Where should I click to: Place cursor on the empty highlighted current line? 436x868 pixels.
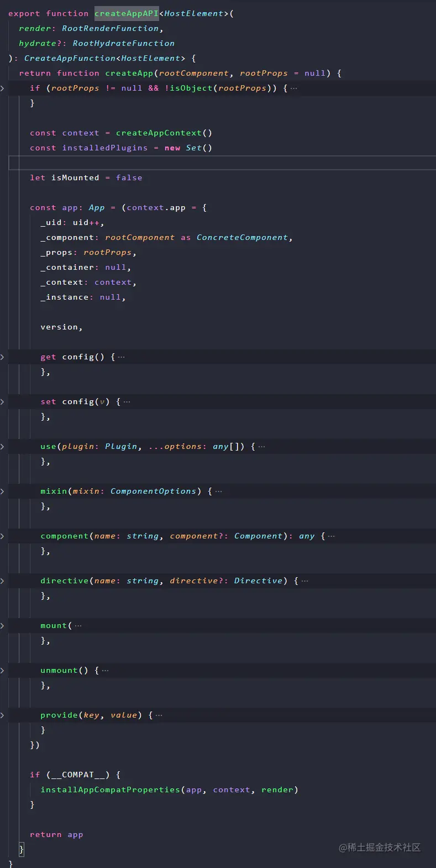pos(222,163)
